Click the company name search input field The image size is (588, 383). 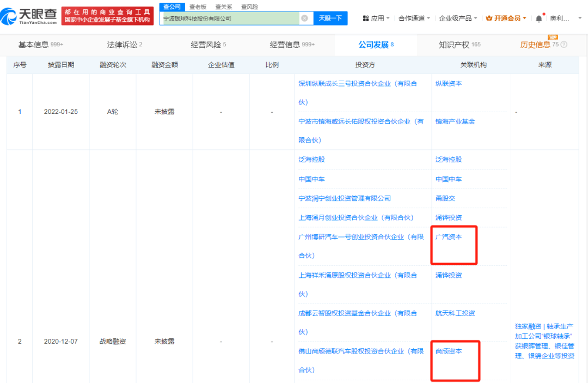[229, 18]
